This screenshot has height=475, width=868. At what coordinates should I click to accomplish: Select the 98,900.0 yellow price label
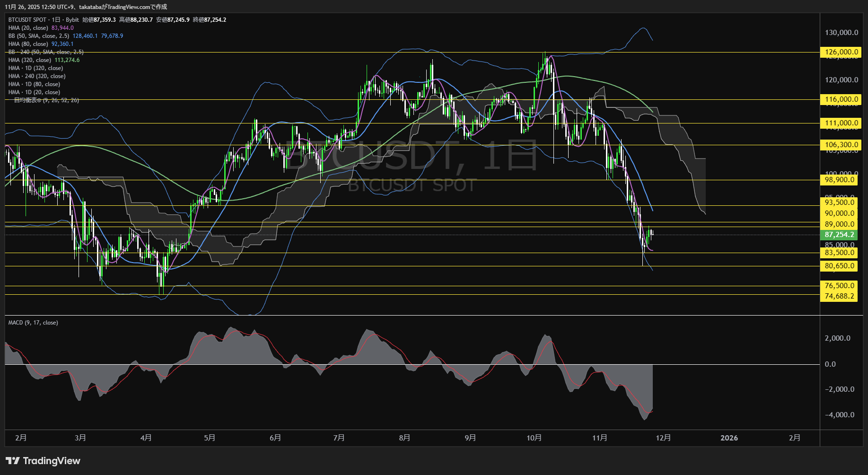pos(839,180)
